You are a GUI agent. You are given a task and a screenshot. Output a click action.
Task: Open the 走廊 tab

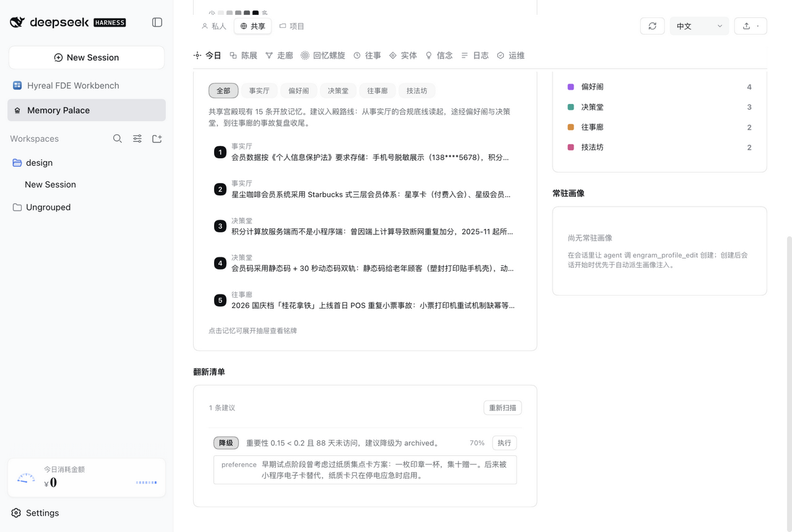[x=279, y=56]
